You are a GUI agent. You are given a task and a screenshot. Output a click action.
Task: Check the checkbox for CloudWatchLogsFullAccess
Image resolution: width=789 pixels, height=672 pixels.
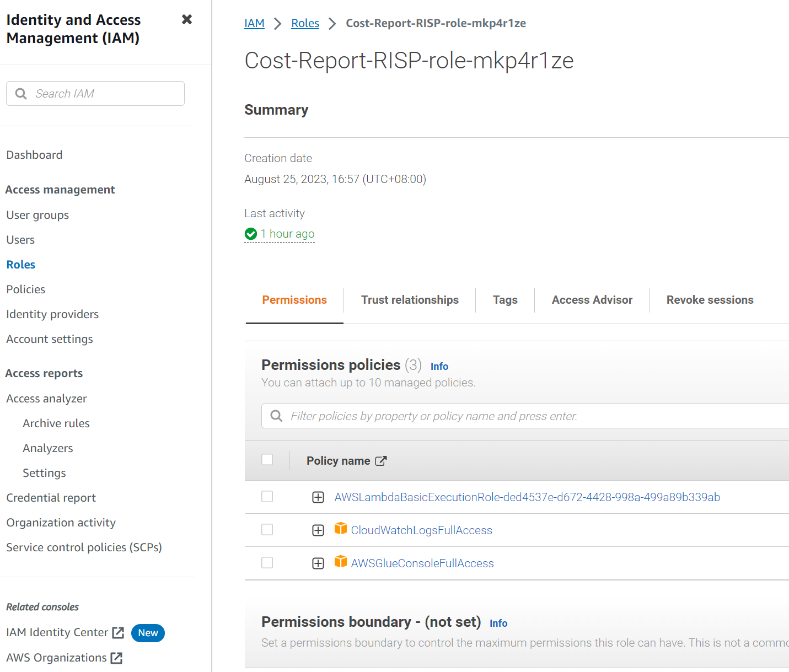tap(267, 529)
